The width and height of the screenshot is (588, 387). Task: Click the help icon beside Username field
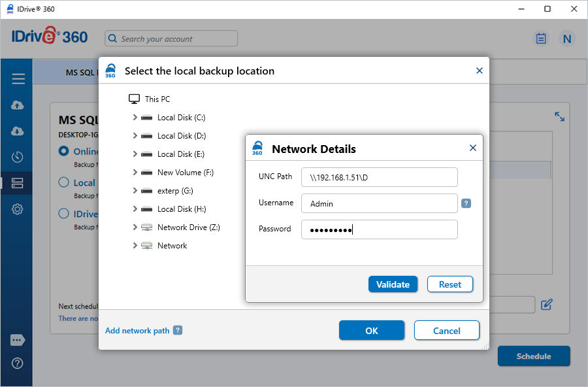point(466,203)
